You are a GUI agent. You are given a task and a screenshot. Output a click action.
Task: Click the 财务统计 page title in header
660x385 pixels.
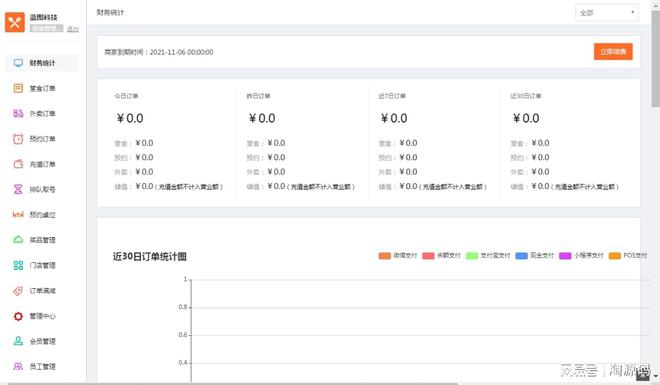110,12
